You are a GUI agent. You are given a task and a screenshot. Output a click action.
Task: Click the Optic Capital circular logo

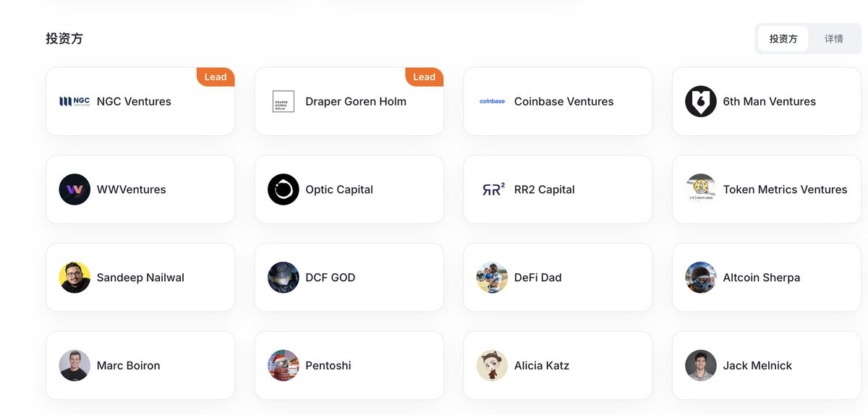284,189
